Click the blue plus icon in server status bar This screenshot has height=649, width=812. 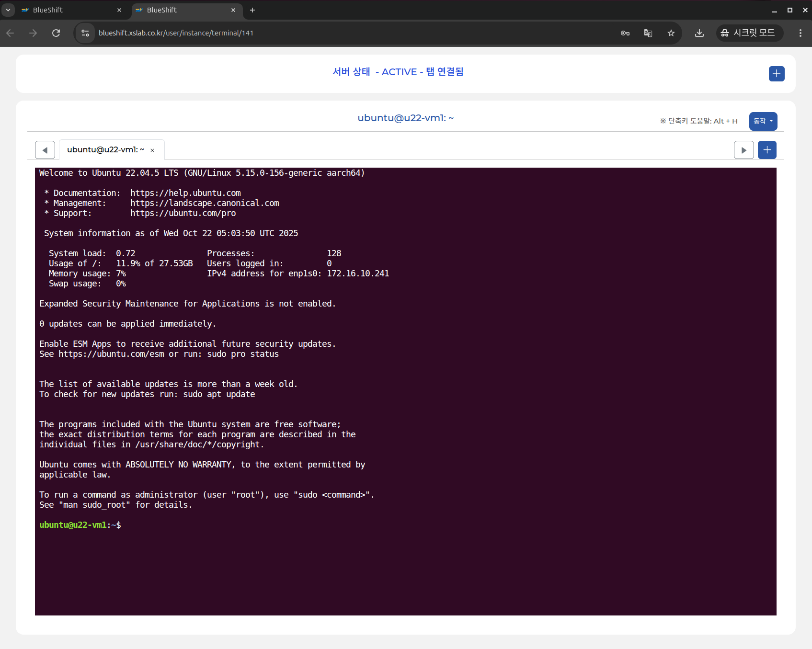pos(776,74)
